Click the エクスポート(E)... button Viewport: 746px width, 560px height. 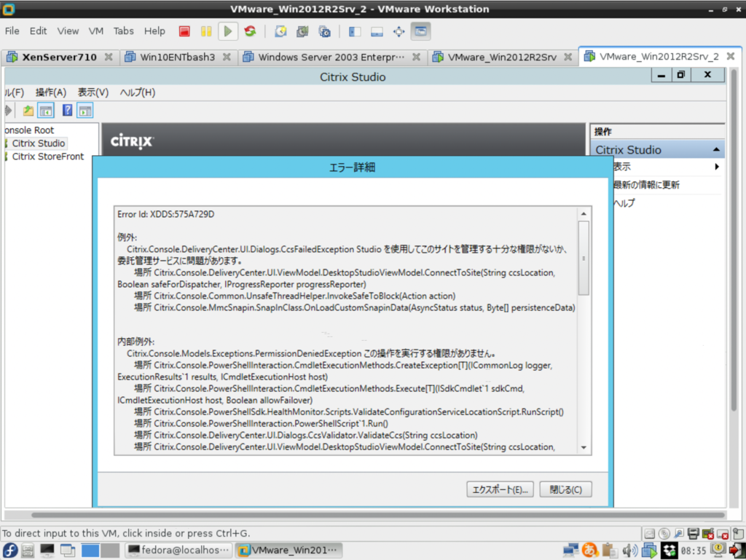tap(500, 489)
